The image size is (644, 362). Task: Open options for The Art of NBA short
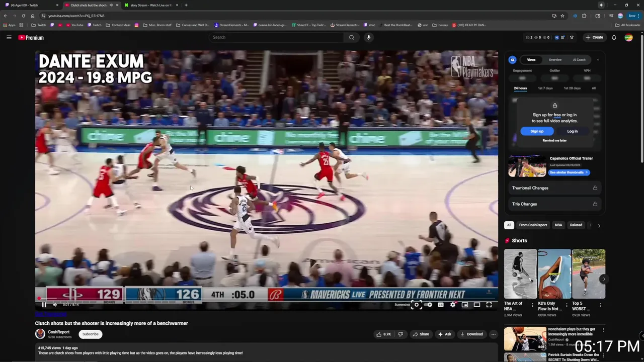(x=532, y=305)
